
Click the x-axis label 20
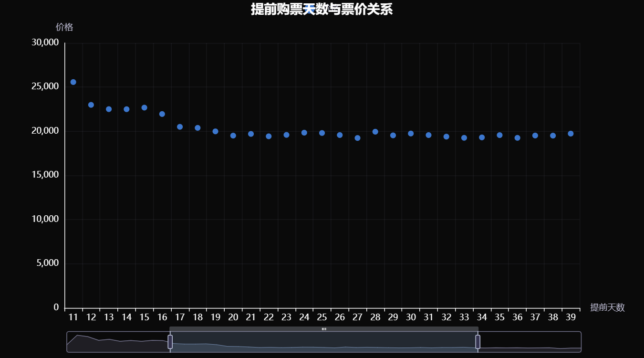click(x=233, y=317)
